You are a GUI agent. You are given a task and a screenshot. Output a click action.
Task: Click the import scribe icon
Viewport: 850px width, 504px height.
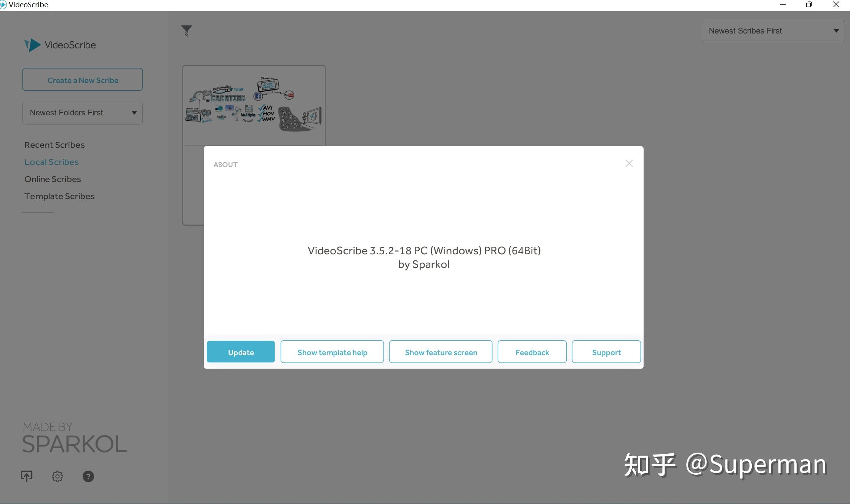[x=26, y=476]
